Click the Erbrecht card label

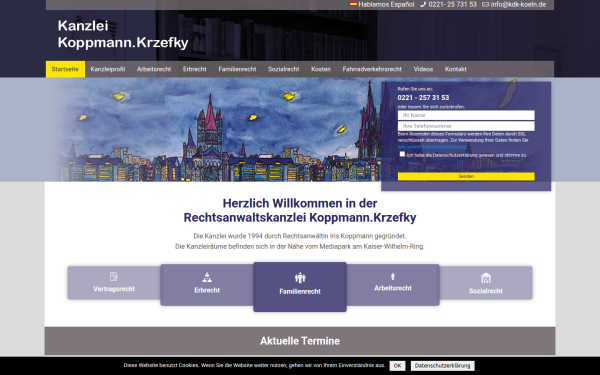tap(207, 290)
